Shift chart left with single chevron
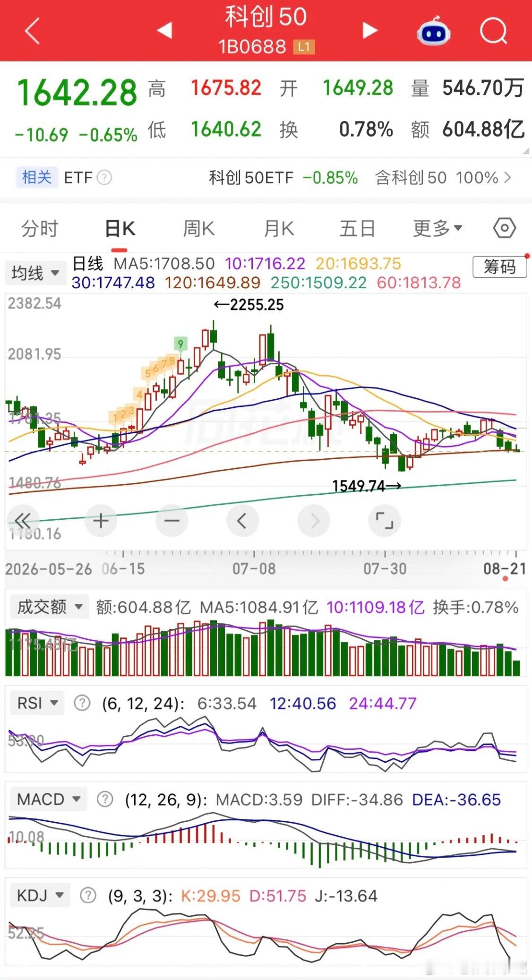 tap(242, 521)
